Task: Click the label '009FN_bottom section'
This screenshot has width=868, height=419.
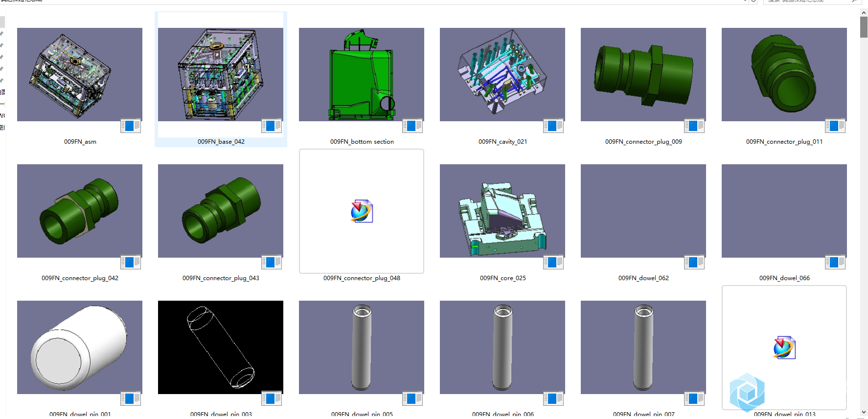Action: [x=362, y=142]
